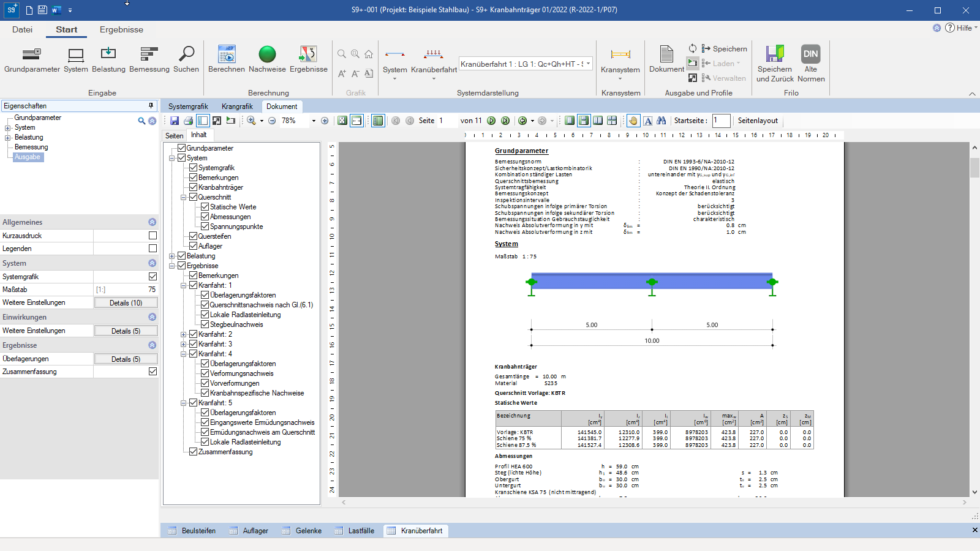Click the document vertical scrollbar thumb
Screen dimensions: 980x551
click(974, 167)
